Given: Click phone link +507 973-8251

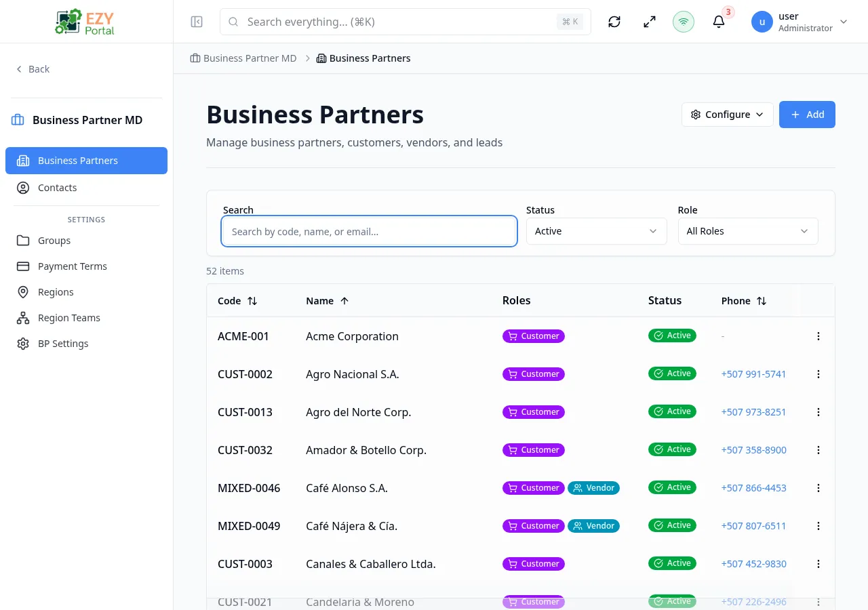Looking at the screenshot, I should coord(753,412).
